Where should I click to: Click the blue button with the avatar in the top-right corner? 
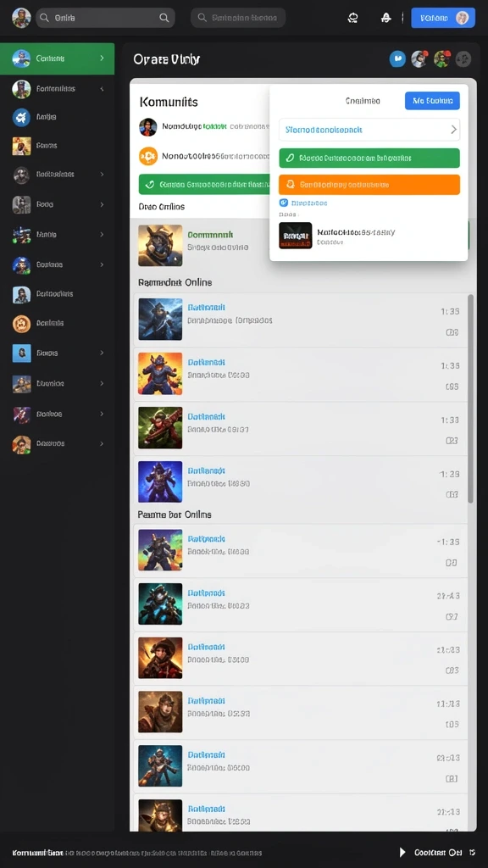[443, 18]
